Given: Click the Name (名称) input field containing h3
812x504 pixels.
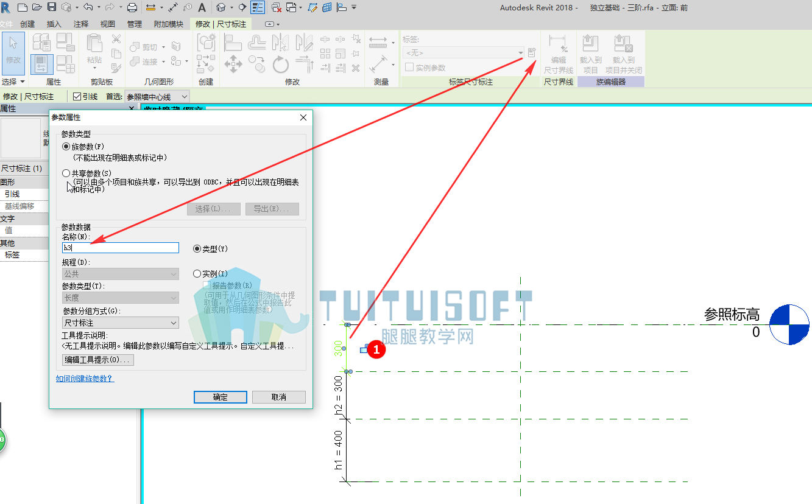Looking at the screenshot, I should tap(121, 248).
